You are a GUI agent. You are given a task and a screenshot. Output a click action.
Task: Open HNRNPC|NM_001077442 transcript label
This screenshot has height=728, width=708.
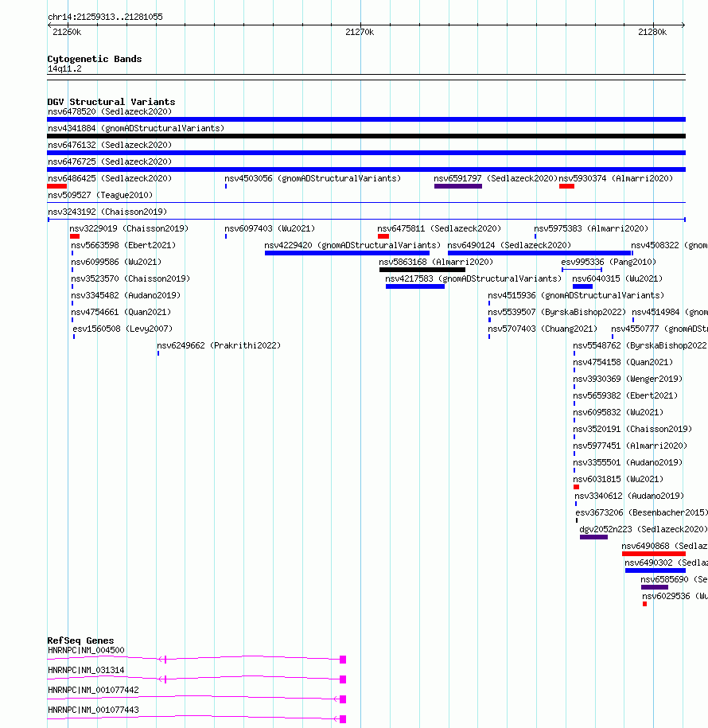(x=93, y=690)
